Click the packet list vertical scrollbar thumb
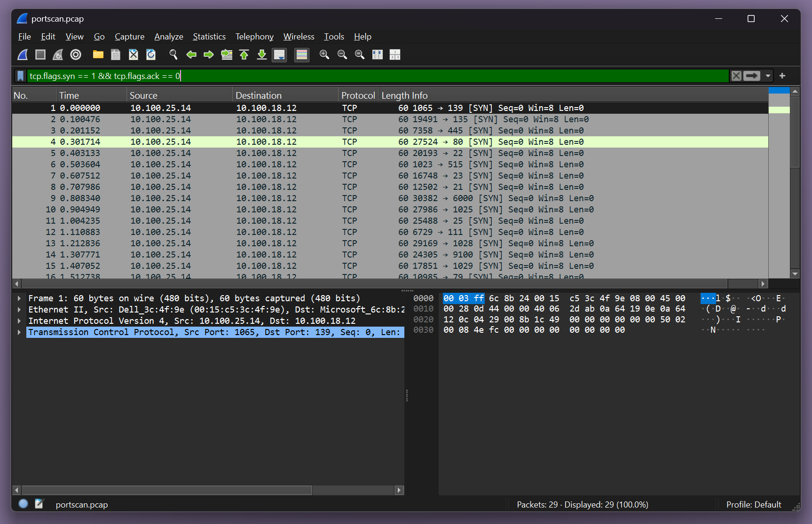Viewport: 812px width, 524px height. coord(795,132)
